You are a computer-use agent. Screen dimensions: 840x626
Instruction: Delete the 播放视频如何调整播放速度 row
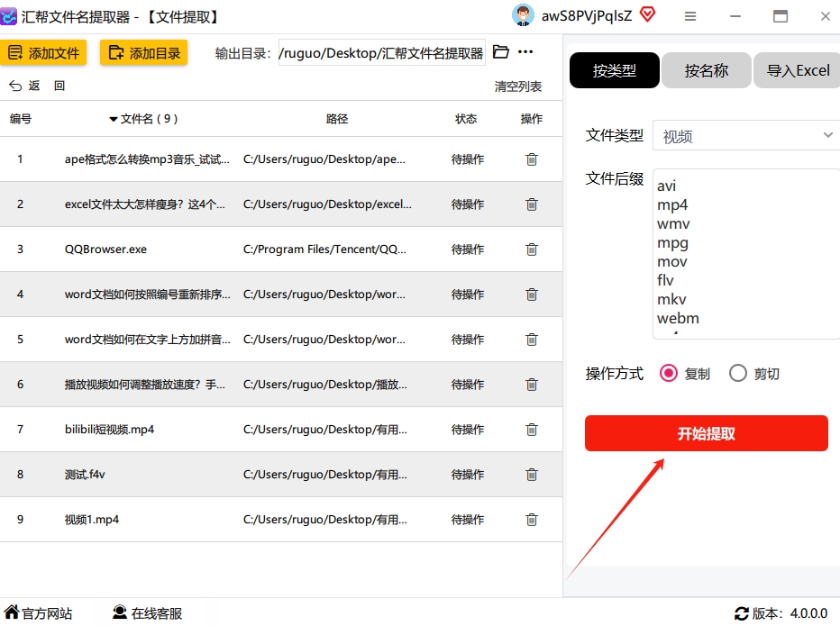pos(532,384)
